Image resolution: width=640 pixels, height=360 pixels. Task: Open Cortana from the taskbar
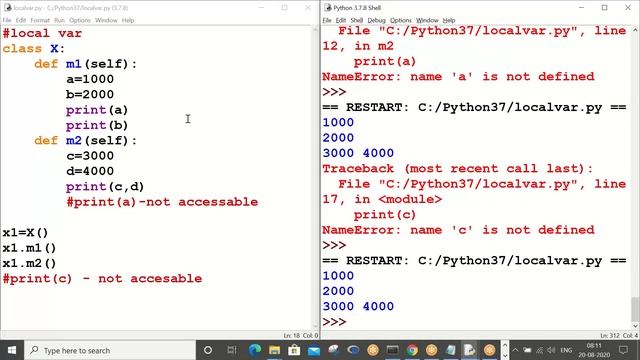point(208,350)
